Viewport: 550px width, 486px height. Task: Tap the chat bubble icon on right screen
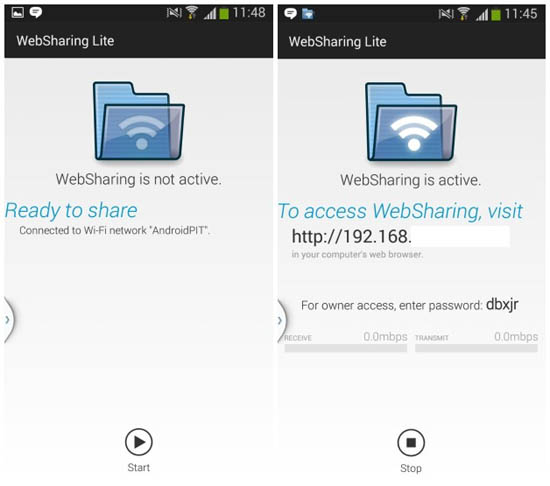[x=290, y=14]
